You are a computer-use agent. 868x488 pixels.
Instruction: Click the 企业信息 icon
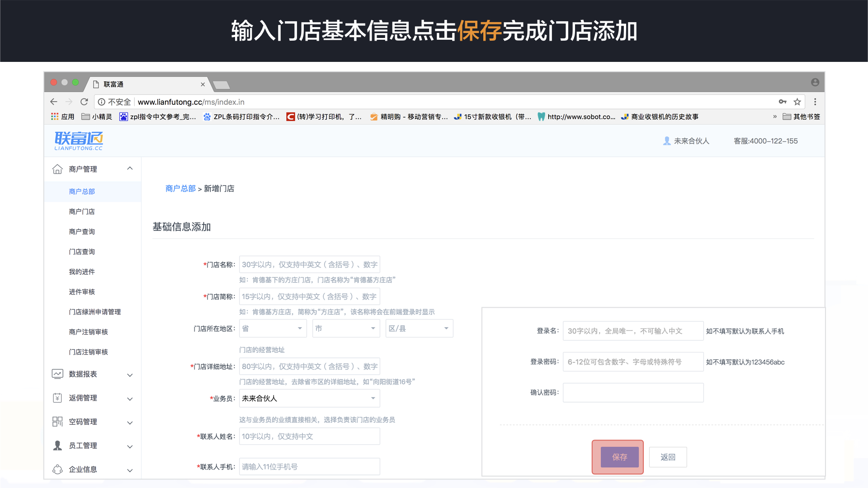tap(57, 469)
